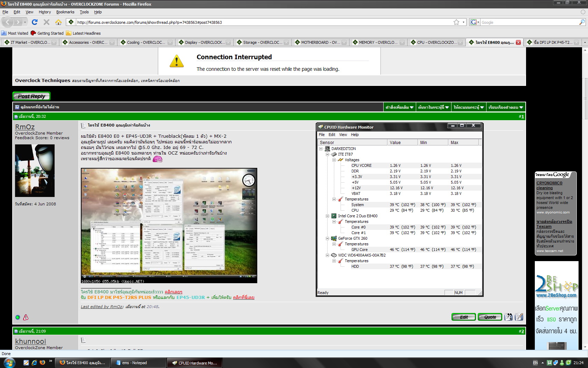Viewport: 588px width, 368px height.
Task: Launch Internet Explorer from quick launch
Action: tap(34, 363)
